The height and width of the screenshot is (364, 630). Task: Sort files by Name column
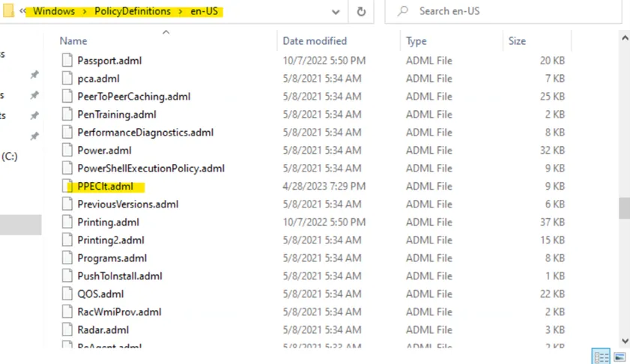tap(73, 41)
